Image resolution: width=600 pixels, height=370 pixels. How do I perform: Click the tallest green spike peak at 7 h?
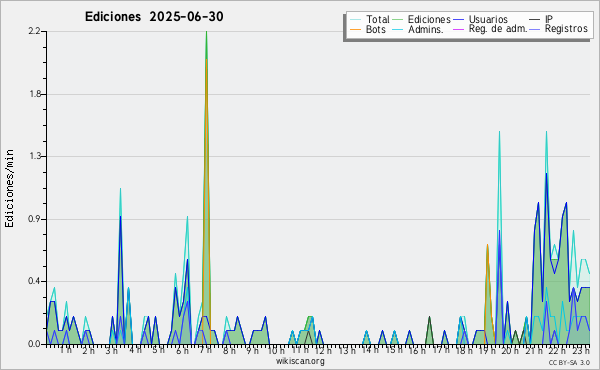[207, 32]
